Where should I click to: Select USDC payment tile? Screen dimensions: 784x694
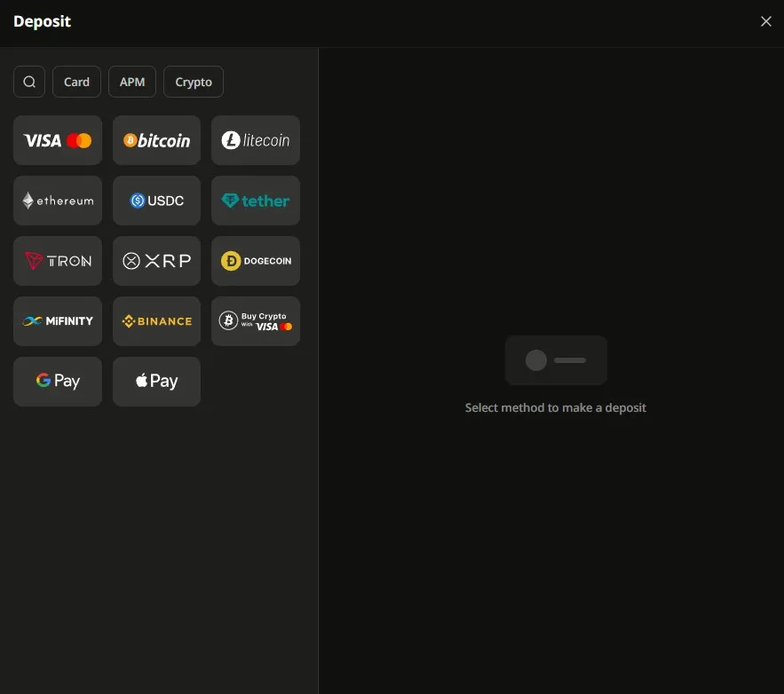pos(156,201)
